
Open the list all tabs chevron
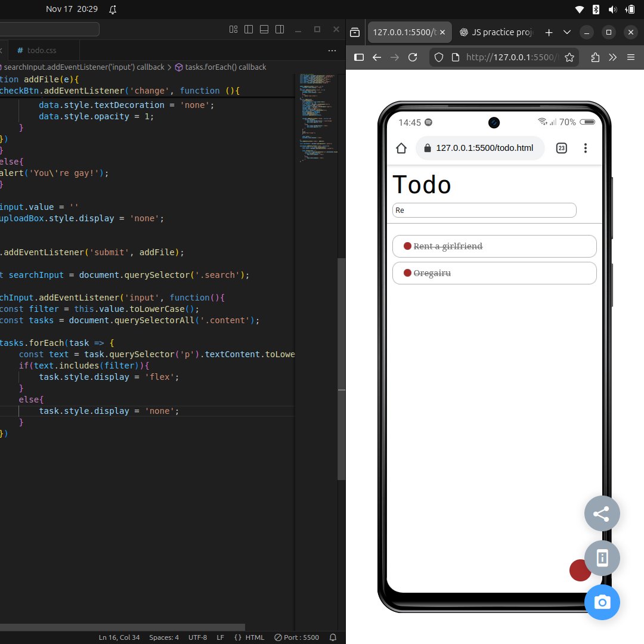pyautogui.click(x=567, y=32)
